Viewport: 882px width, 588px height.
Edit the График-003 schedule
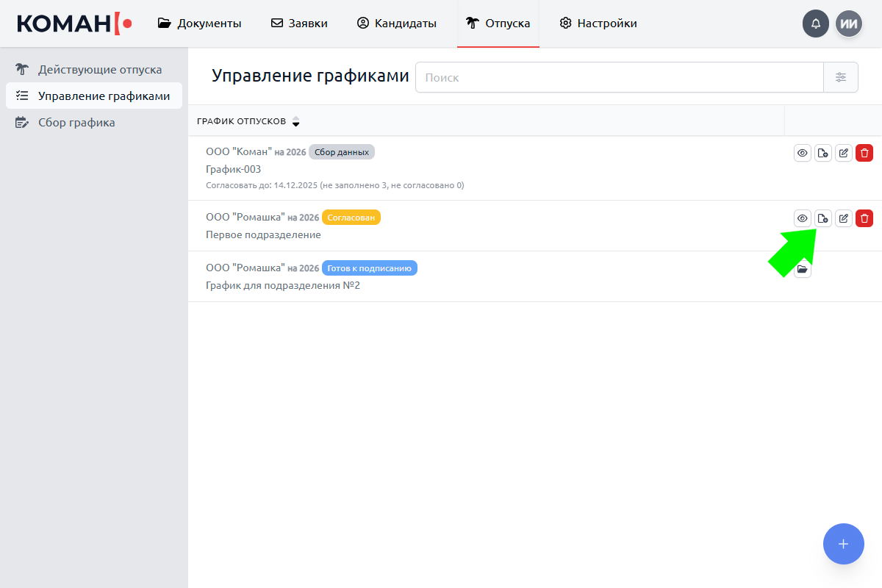(x=844, y=153)
